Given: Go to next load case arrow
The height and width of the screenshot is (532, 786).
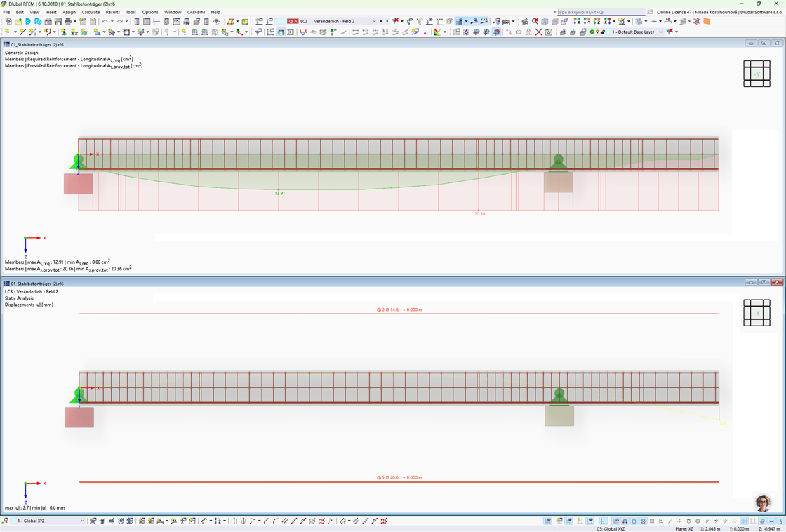Looking at the screenshot, I should tap(387, 21).
